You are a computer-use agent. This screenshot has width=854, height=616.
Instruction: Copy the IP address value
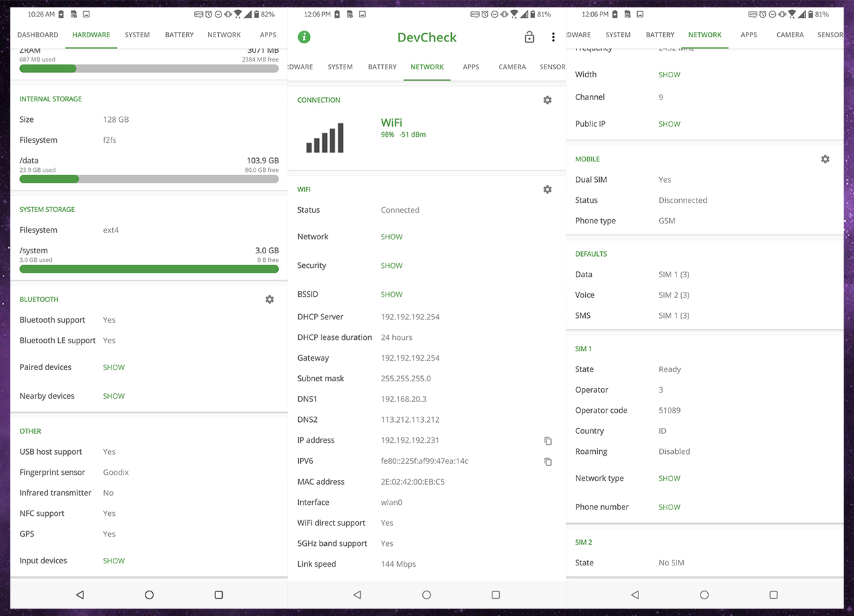coord(548,441)
